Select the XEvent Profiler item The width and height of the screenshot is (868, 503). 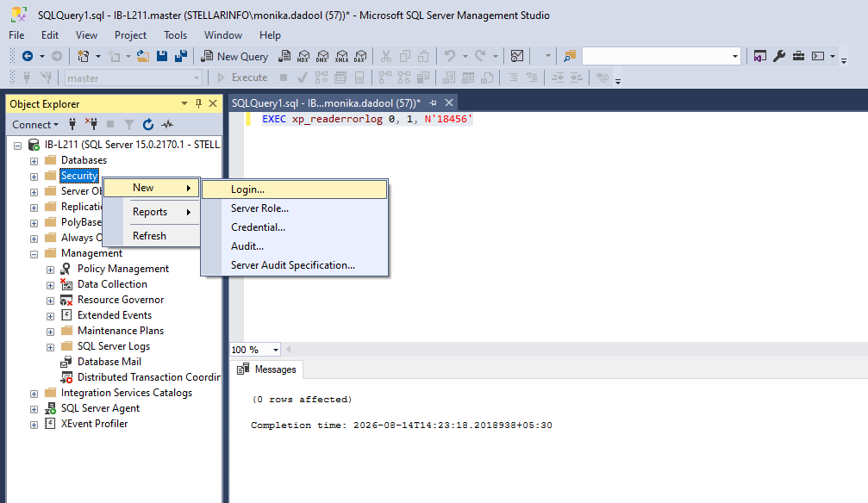94,423
